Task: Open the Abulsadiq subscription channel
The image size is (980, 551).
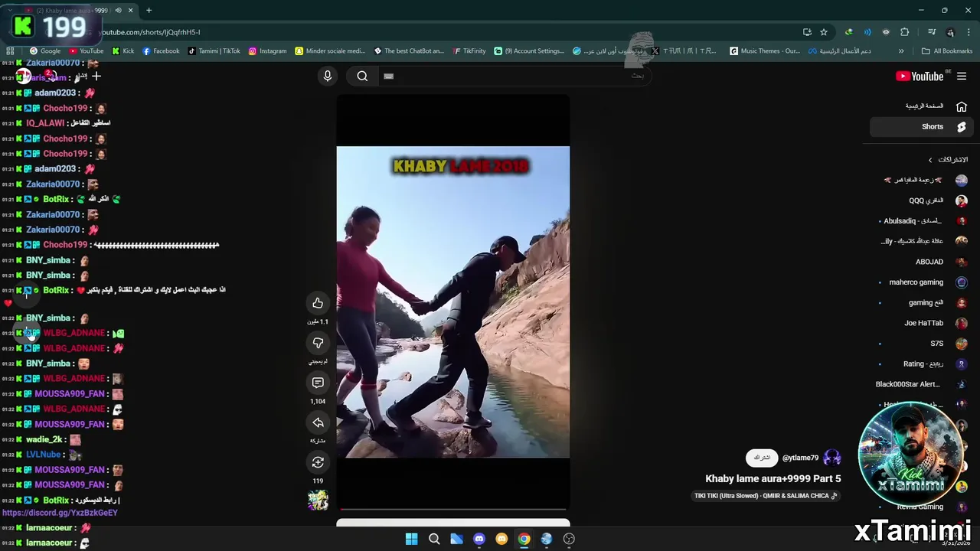Action: click(x=923, y=221)
